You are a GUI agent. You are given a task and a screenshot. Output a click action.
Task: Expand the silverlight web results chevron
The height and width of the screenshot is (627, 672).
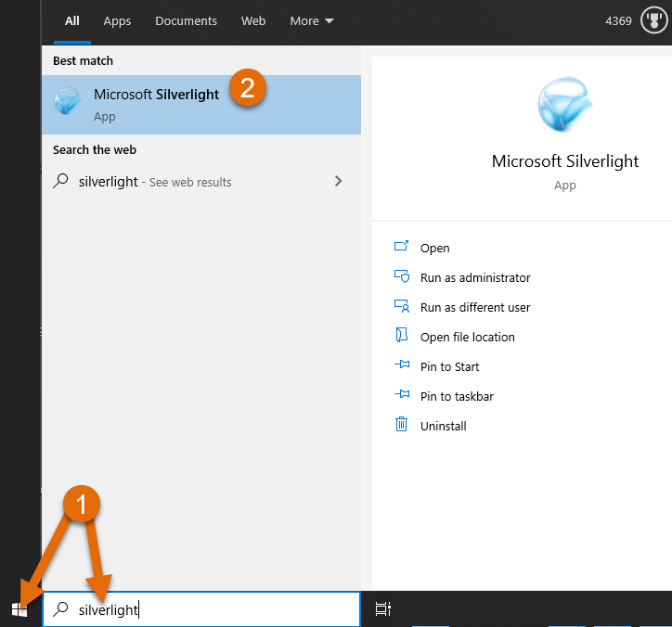338,181
